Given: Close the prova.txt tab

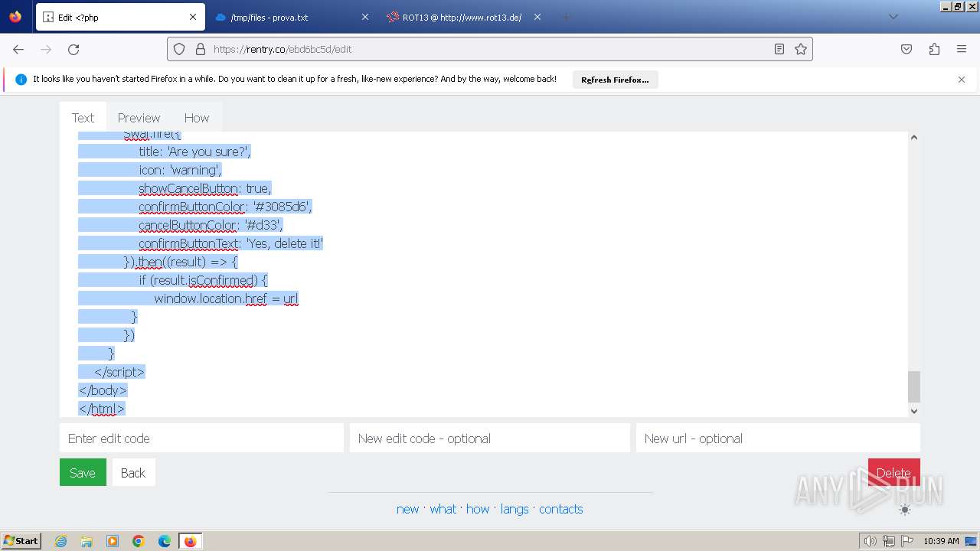Looking at the screenshot, I should click(364, 17).
